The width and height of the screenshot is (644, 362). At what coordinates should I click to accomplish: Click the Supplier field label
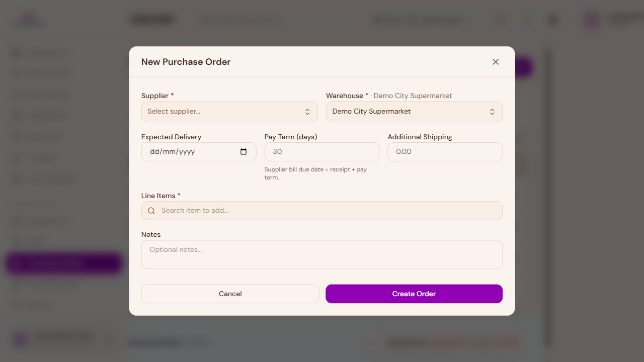tap(157, 96)
